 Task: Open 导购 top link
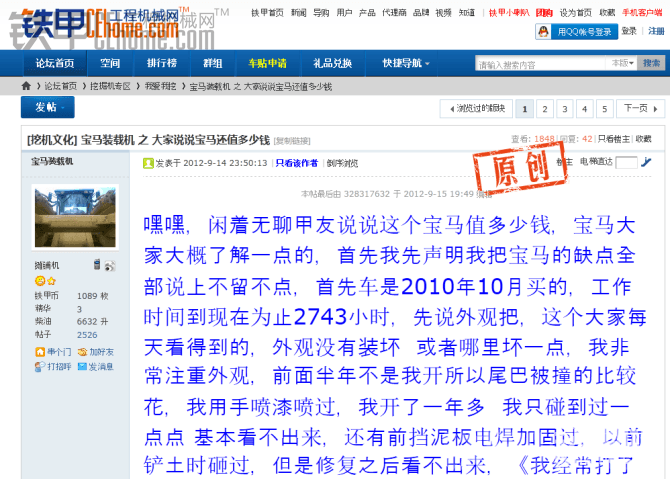tap(321, 13)
